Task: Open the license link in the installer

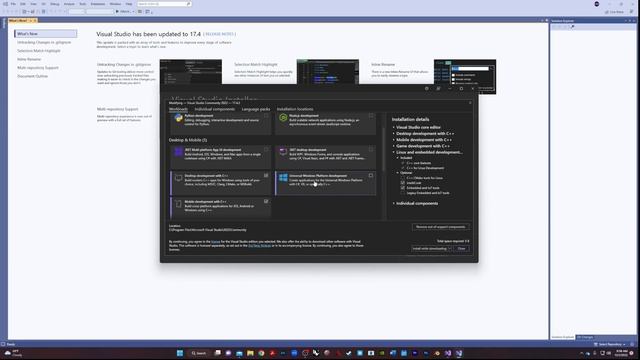Action: point(216,242)
